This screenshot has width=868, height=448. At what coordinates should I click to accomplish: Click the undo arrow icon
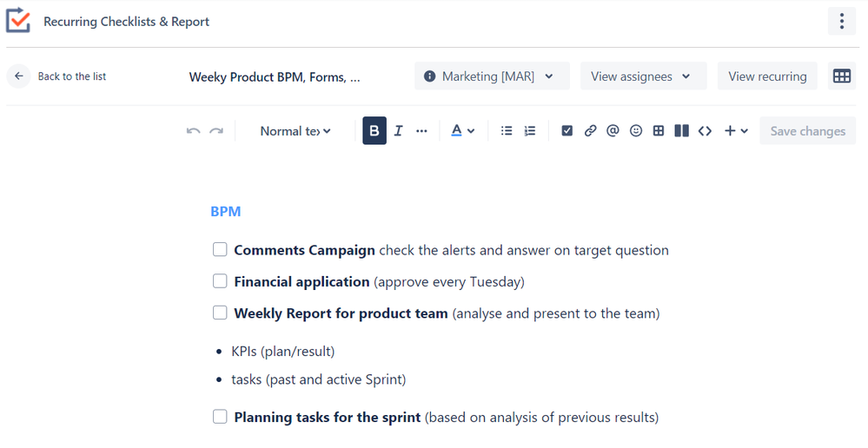[193, 131]
